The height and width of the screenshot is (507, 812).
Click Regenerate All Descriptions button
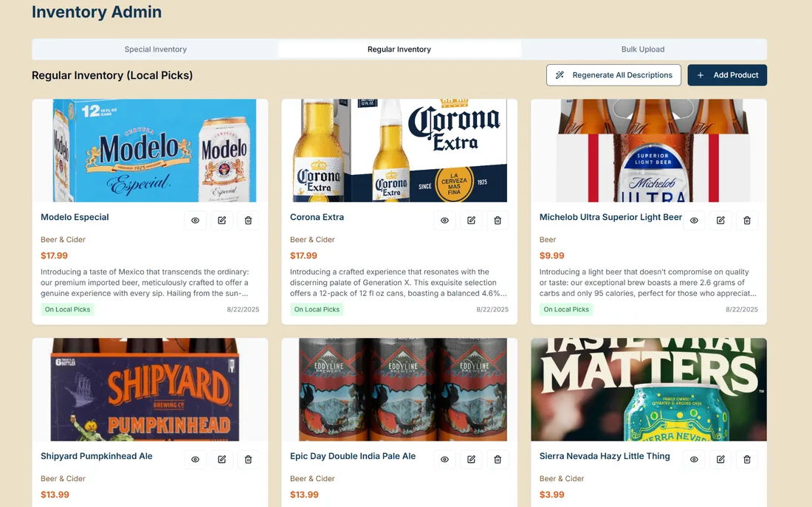coord(613,75)
